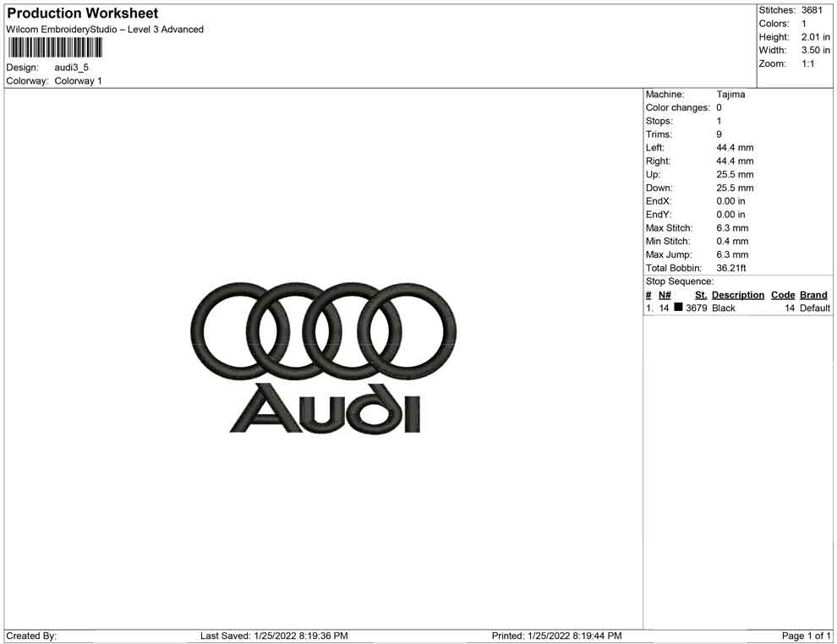The width and height of the screenshot is (837, 644).
Task: Click the Audi four rings embroidery preview
Action: (x=324, y=331)
